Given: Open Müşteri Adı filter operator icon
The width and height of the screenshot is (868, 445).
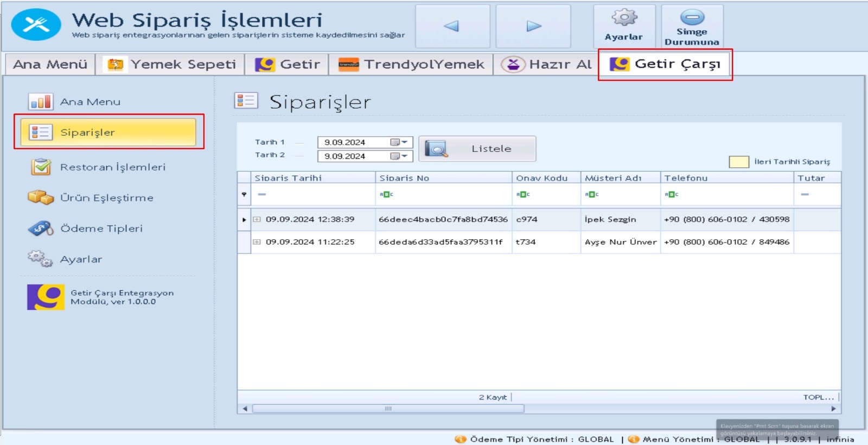Looking at the screenshot, I should (592, 194).
